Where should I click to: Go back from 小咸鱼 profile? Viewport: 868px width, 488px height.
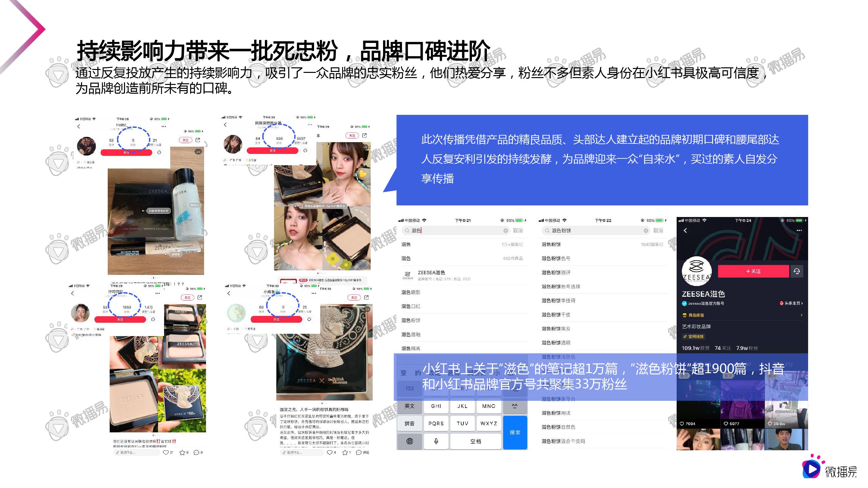(229, 293)
